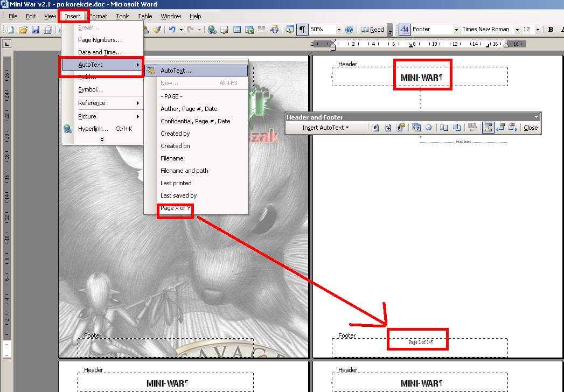Open Page Setup from header toolbar
The image size is (564, 392).
click(x=444, y=128)
